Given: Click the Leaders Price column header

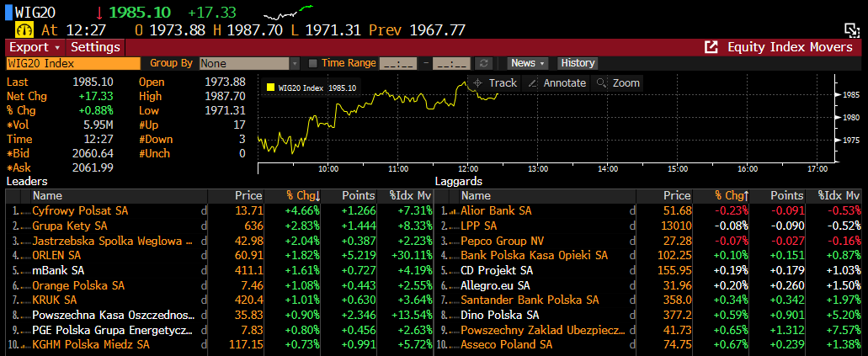Looking at the screenshot, I should [x=237, y=195].
